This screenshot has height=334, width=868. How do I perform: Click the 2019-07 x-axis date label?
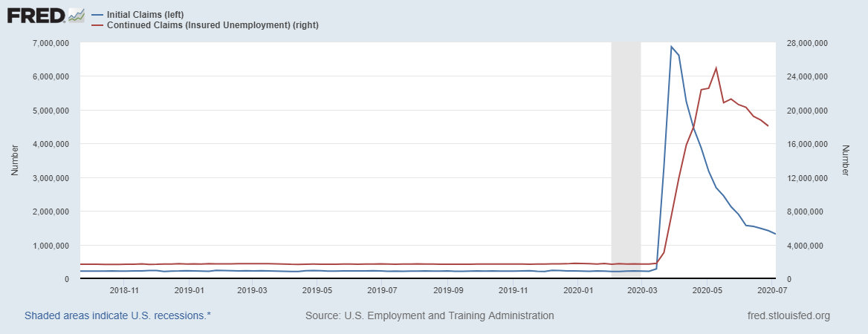click(x=383, y=290)
